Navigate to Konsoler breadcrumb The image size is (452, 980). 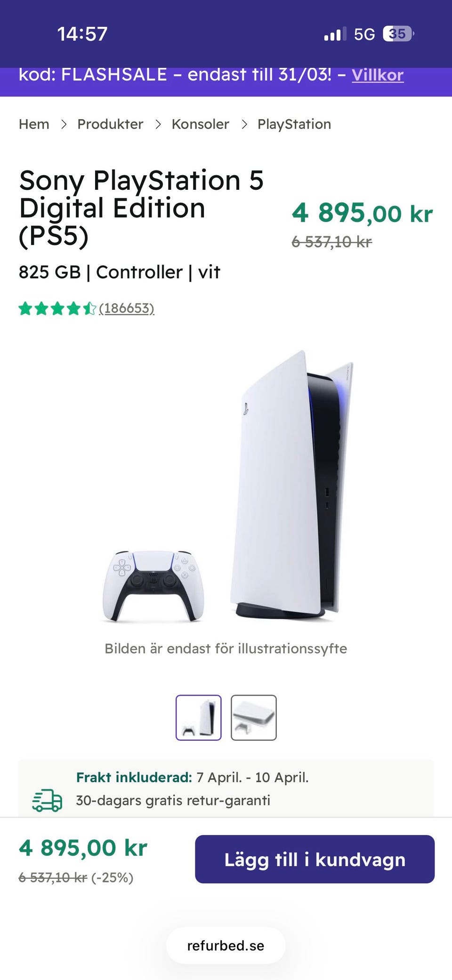point(200,124)
